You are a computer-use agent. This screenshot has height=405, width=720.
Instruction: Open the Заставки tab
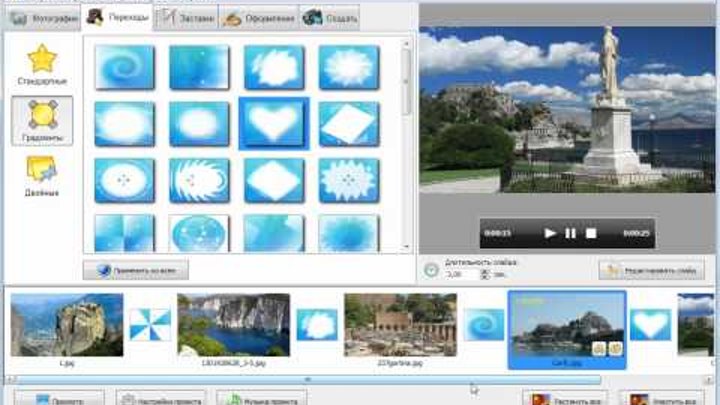[186, 17]
